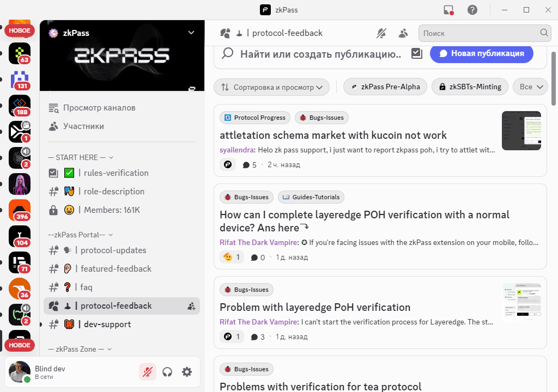Image resolution: width=558 pixels, height=392 pixels.
Task: Open Просмотр каналов
Action: tap(122, 108)
